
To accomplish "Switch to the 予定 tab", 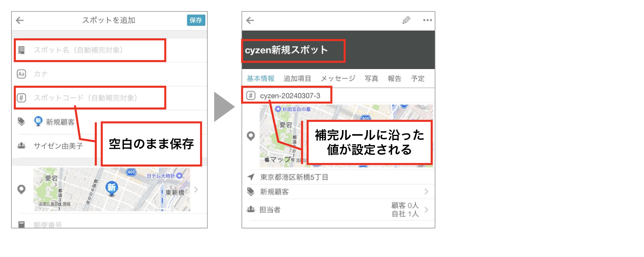I will point(418,78).
